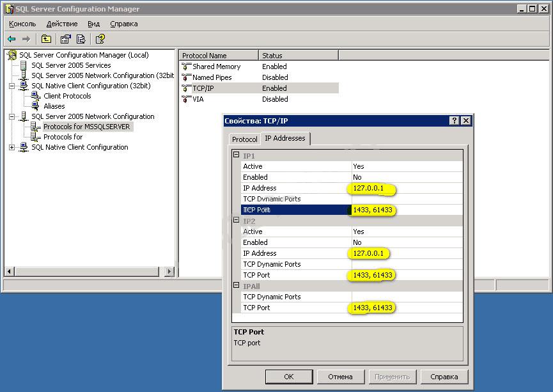
Task: Click the IP2 Enabled property label
Action: click(255, 242)
